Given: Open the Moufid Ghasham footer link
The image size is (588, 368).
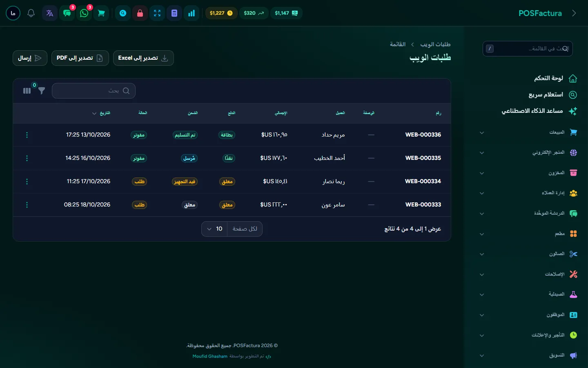Looking at the screenshot, I should coord(210,356).
